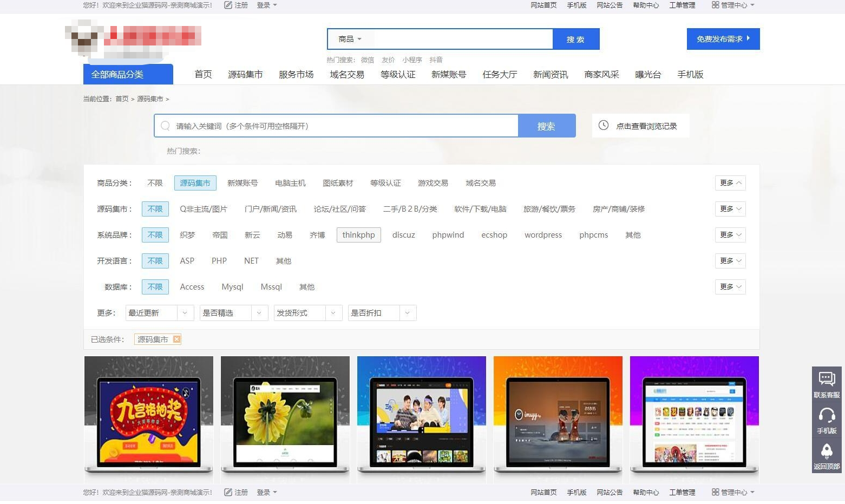Expand the 管理中心 dropdown in top bar
Screen dimensions: 845x504
tap(752, 5)
